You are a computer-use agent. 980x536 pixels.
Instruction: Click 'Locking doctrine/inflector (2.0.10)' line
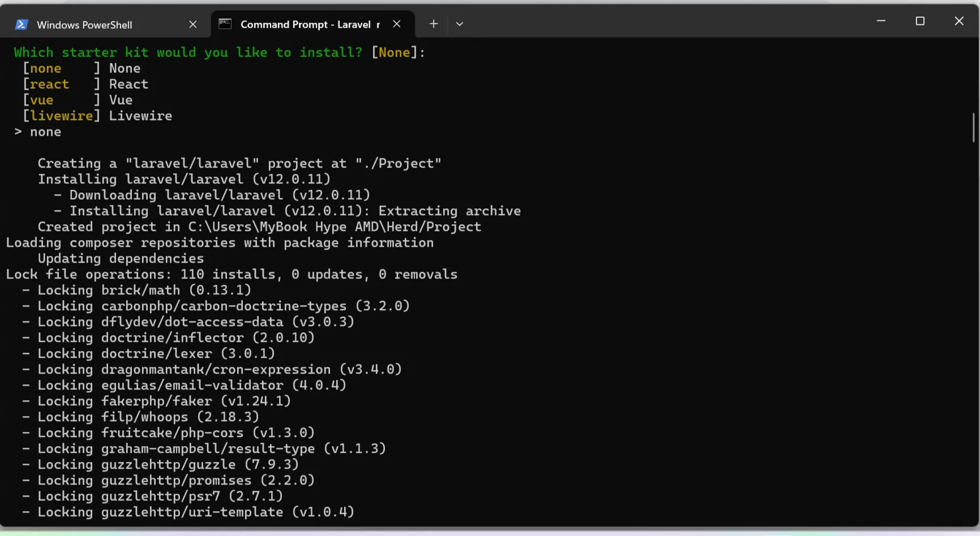pos(168,338)
